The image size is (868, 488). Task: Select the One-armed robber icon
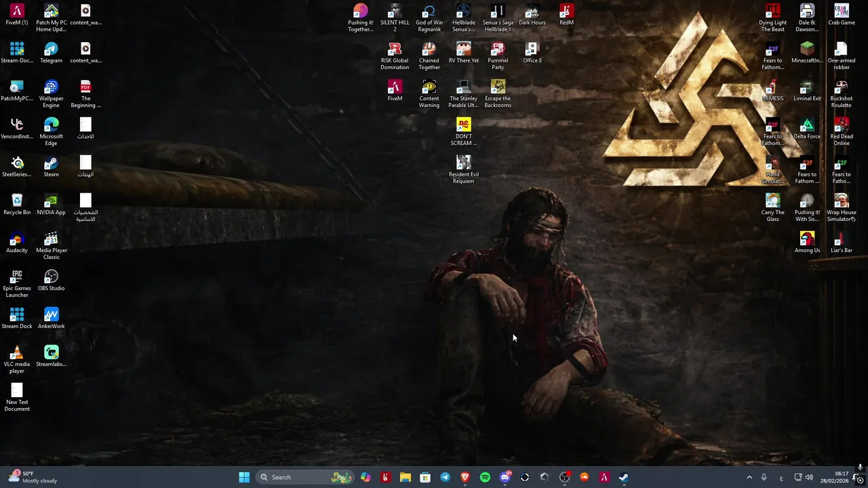point(842,57)
